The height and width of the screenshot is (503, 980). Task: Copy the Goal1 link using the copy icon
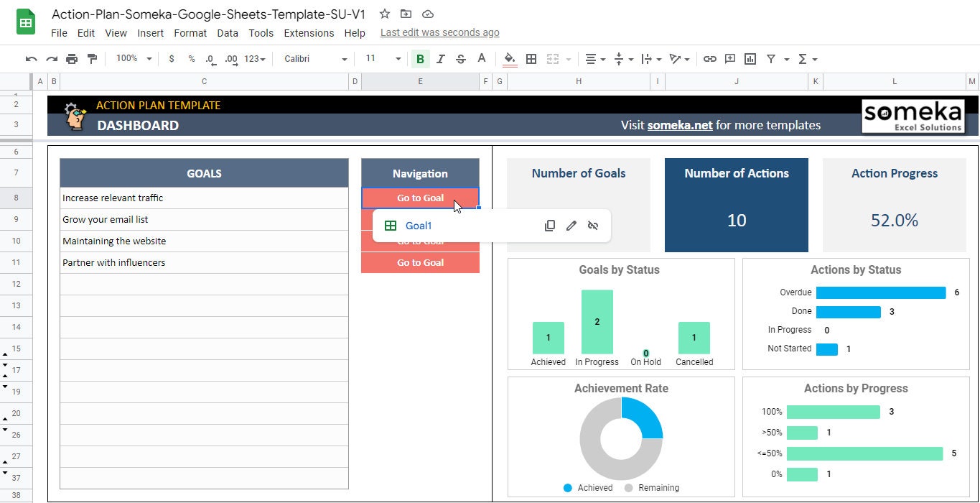(549, 225)
